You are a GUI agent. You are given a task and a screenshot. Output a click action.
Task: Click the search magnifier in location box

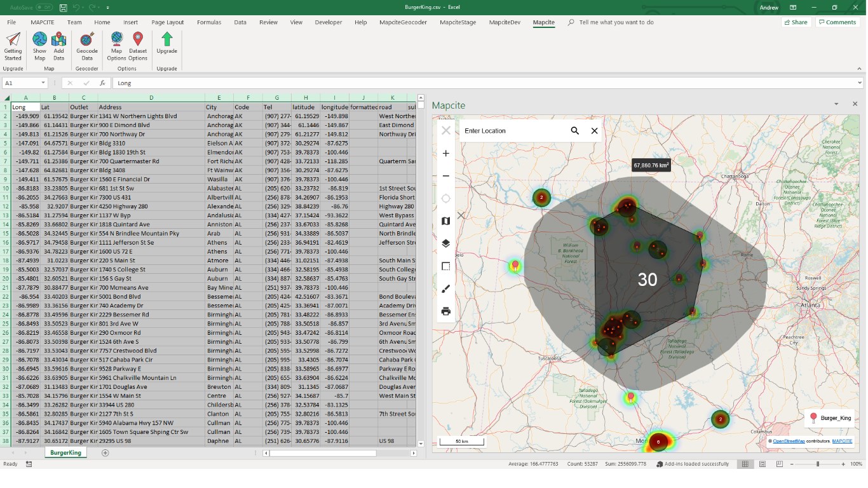[574, 131]
